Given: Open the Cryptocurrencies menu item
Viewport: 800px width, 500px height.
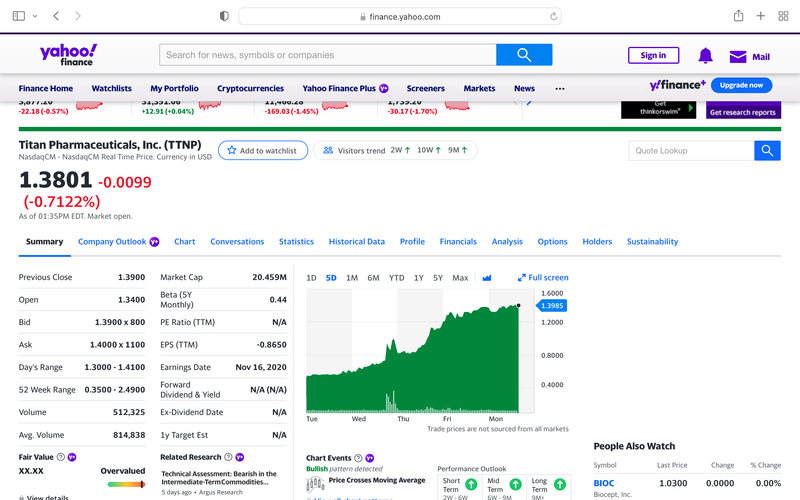Looking at the screenshot, I should pos(251,88).
